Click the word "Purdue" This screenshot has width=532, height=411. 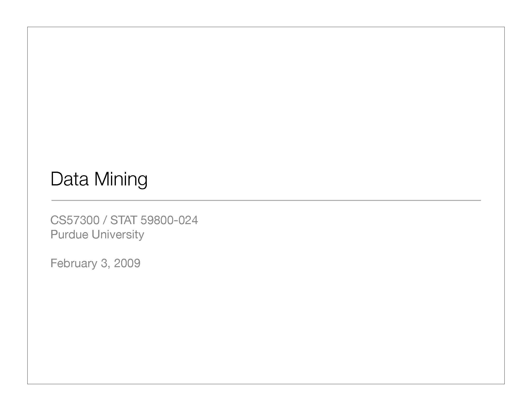(x=69, y=235)
